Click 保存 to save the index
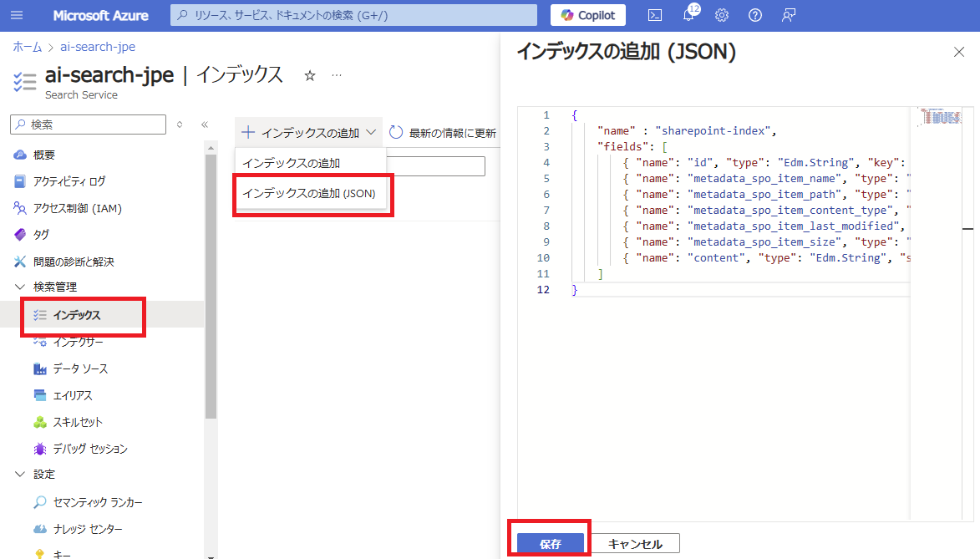This screenshot has width=980, height=559. pyautogui.click(x=550, y=544)
